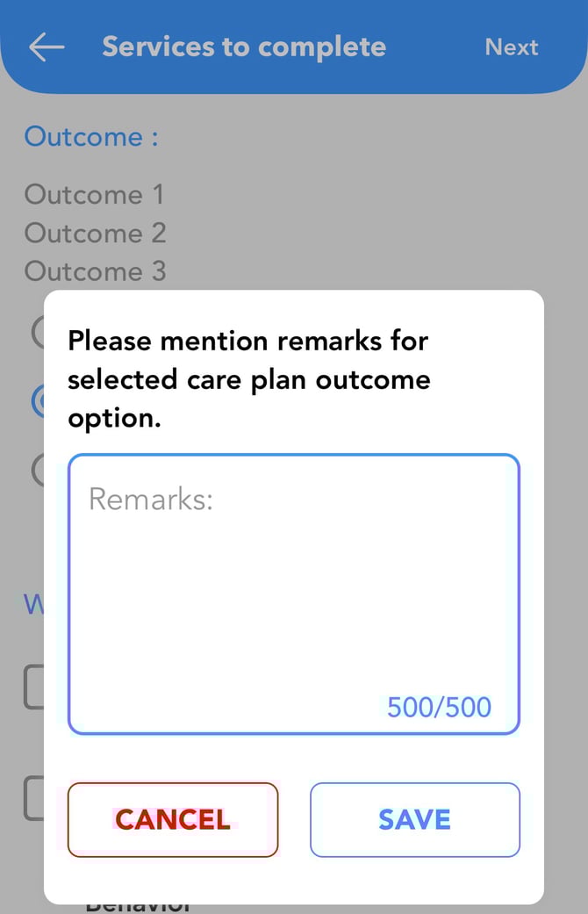Image resolution: width=588 pixels, height=914 pixels.
Task: Click the remarks prompt message text
Action: (x=249, y=379)
